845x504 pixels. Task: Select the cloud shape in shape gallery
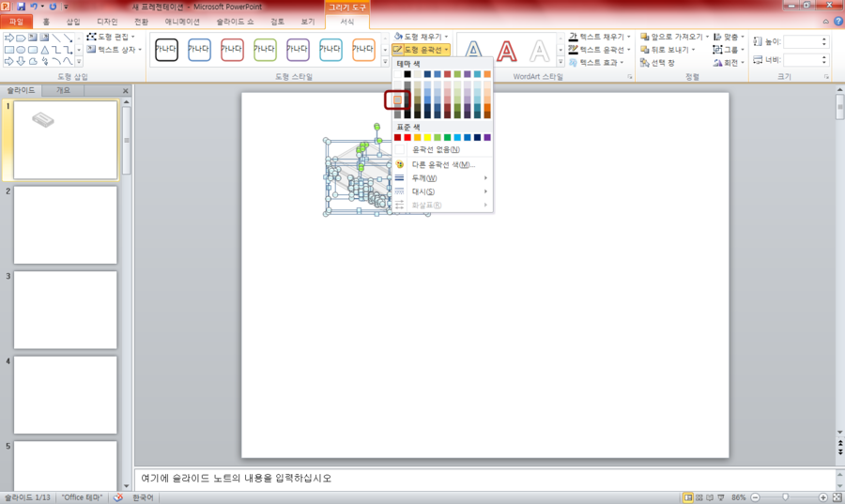[32, 61]
